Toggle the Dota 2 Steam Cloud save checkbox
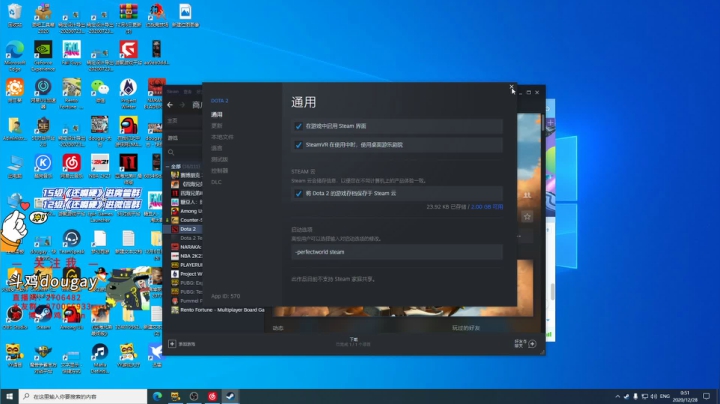This screenshot has height=404, width=720. [x=298, y=194]
